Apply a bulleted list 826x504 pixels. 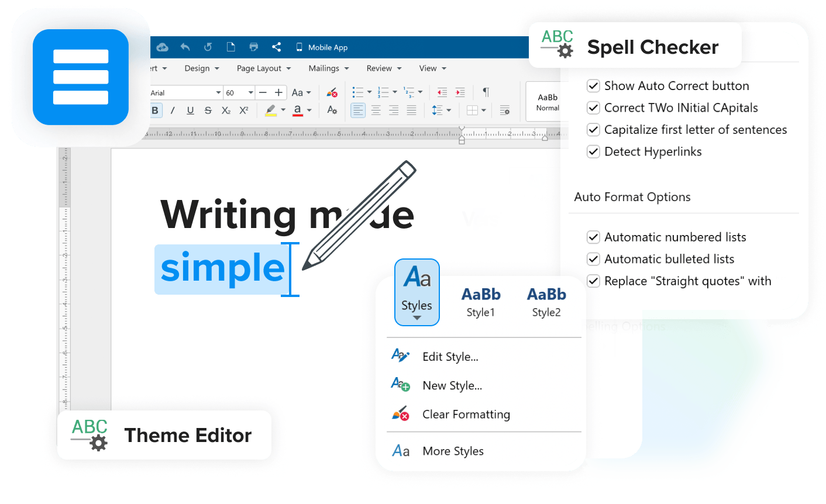(x=357, y=92)
